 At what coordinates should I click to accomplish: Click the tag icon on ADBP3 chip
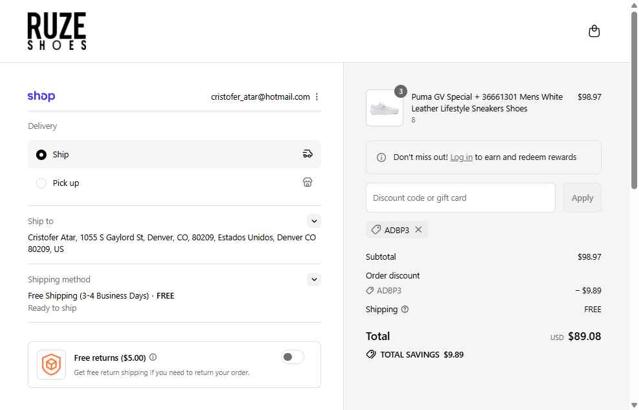tap(376, 230)
